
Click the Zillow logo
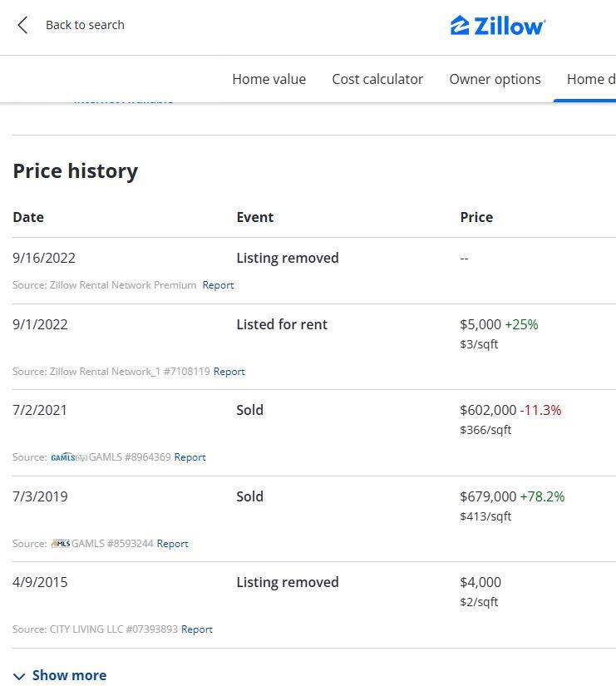pyautogui.click(x=497, y=26)
